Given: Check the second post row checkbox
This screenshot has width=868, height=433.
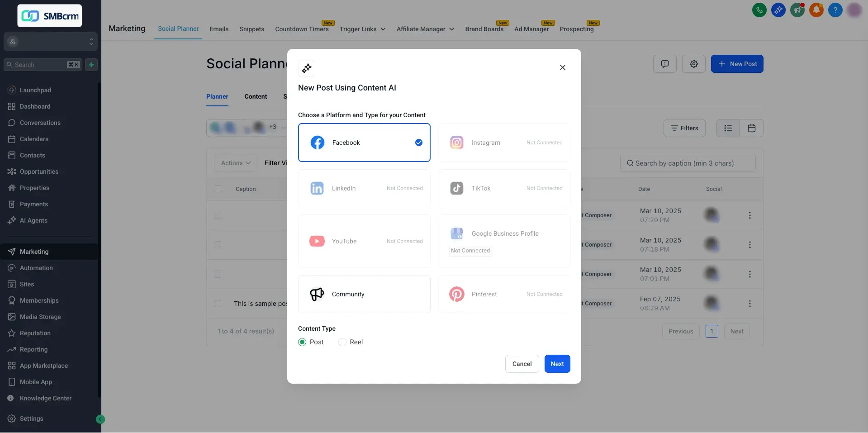Looking at the screenshot, I should (218, 245).
